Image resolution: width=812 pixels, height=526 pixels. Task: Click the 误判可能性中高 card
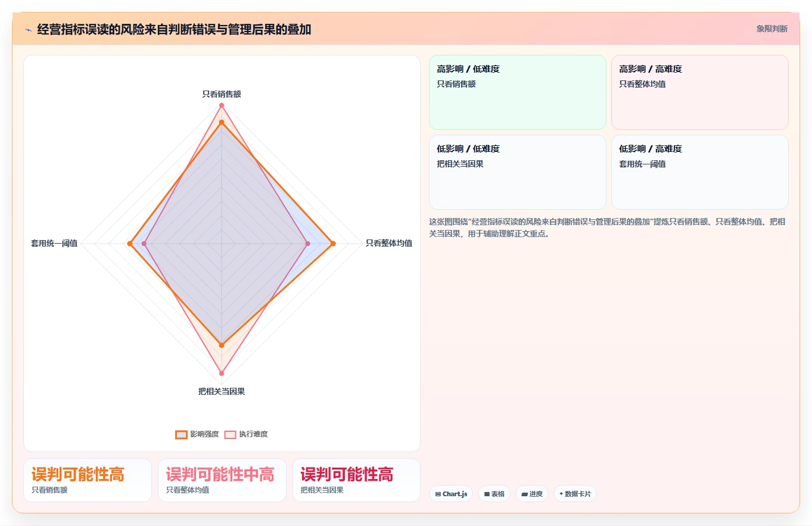(x=222, y=480)
